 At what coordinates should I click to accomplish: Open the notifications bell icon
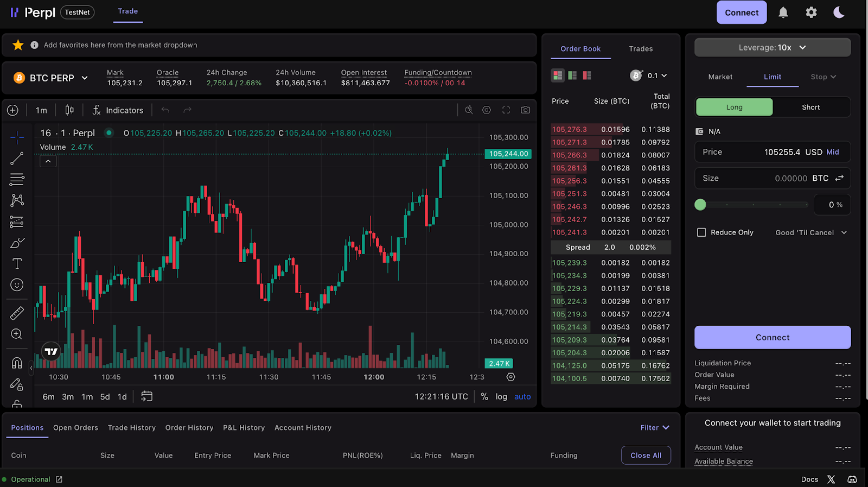coord(783,12)
